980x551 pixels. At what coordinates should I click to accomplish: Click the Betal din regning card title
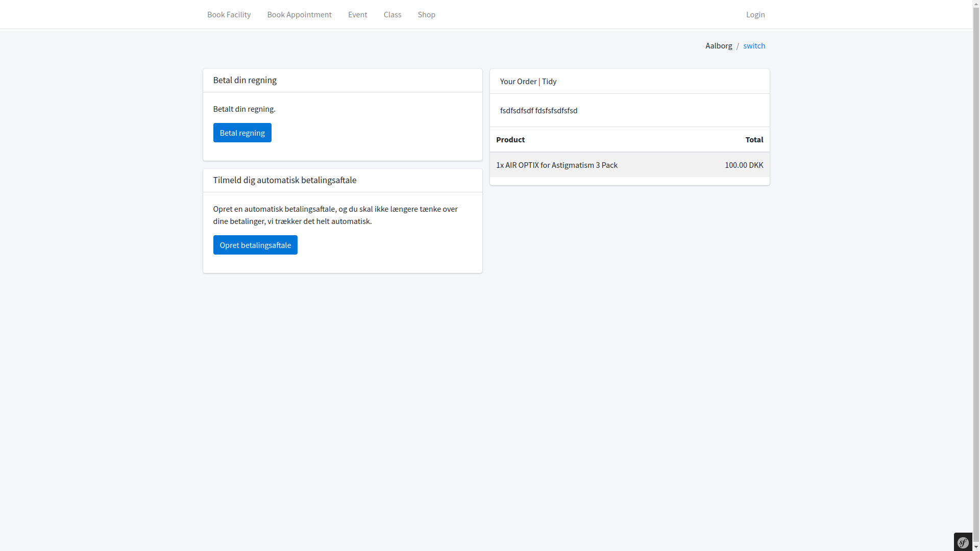click(244, 80)
